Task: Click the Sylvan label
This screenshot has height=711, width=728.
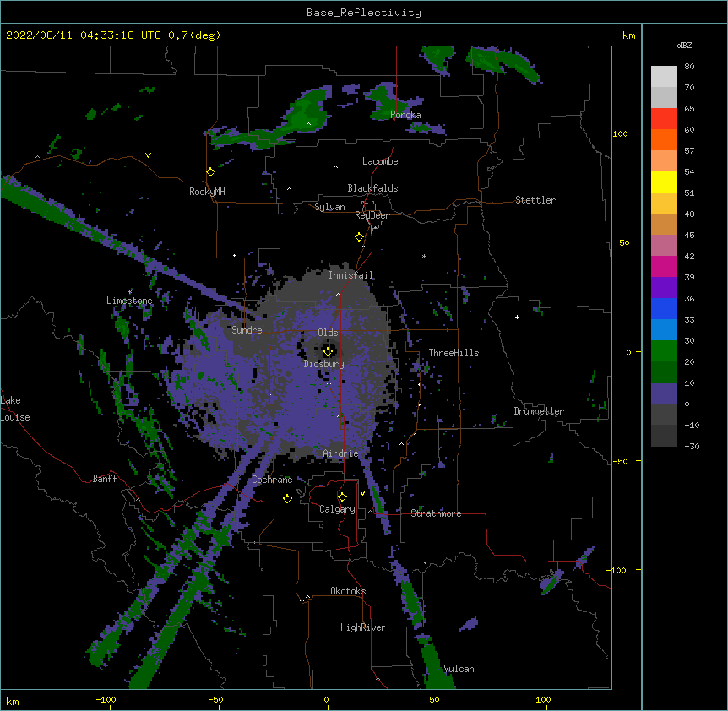Action: click(x=329, y=207)
